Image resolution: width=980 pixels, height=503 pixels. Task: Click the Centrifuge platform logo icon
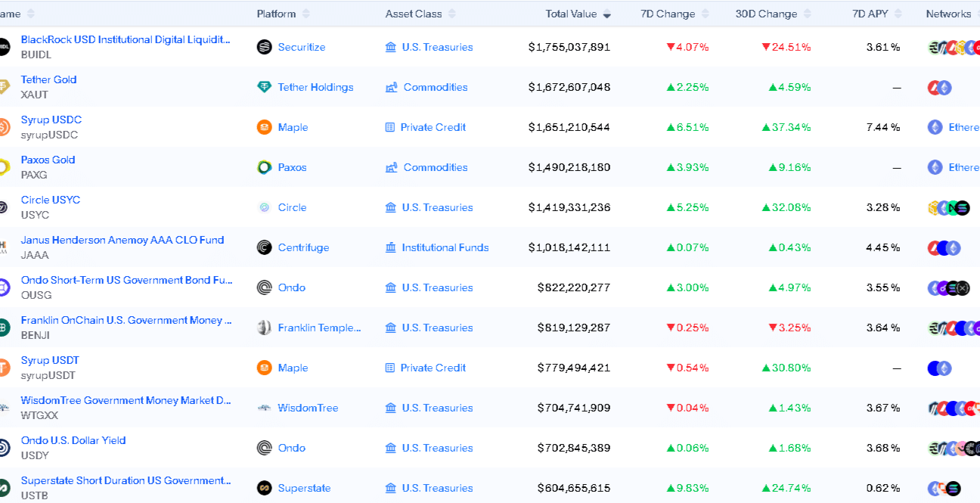pos(264,247)
